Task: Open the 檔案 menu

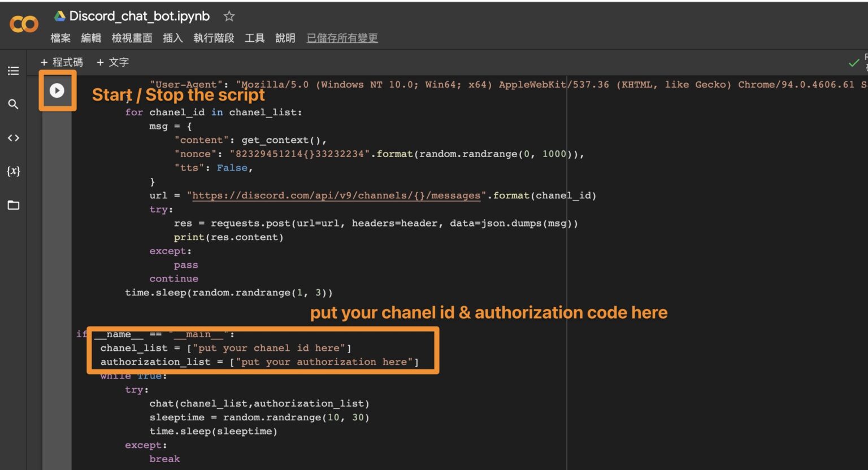Action: click(61, 38)
